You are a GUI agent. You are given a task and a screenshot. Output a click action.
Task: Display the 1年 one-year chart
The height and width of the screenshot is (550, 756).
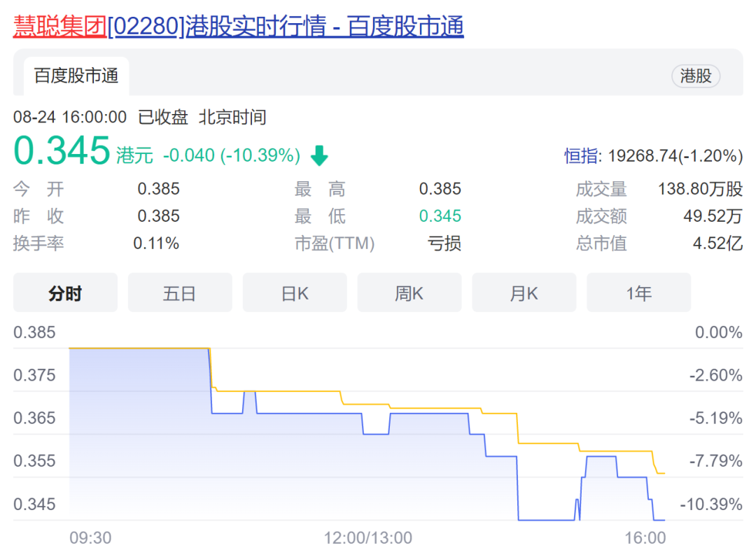pyautogui.click(x=638, y=293)
